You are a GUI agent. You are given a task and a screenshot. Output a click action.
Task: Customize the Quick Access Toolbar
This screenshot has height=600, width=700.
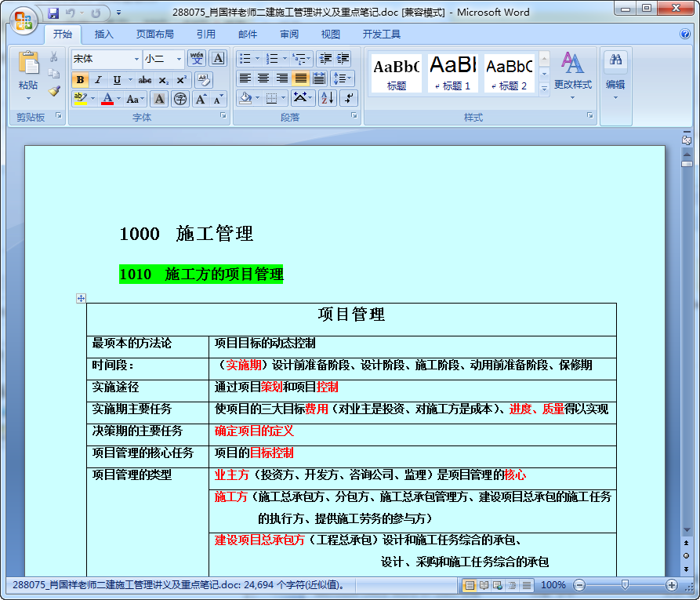pyautogui.click(x=118, y=13)
